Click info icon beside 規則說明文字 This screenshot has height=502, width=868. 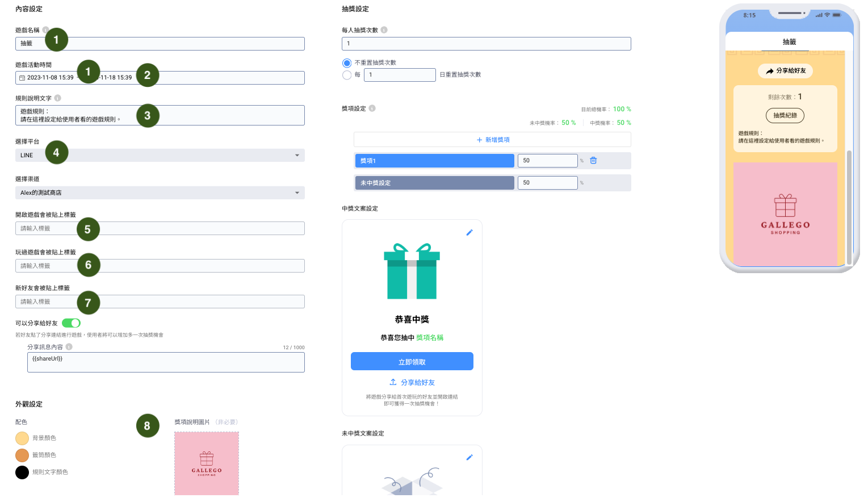point(57,98)
